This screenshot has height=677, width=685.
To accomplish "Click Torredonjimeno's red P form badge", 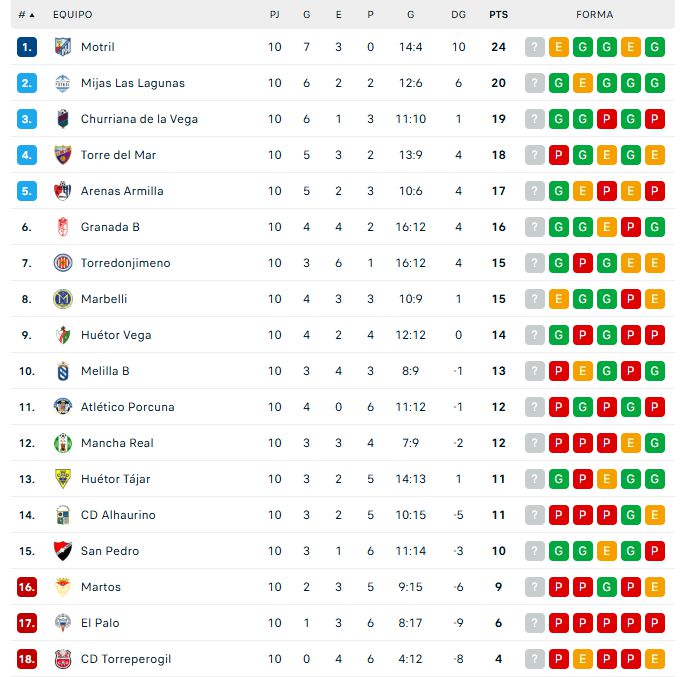I will click(x=583, y=263).
